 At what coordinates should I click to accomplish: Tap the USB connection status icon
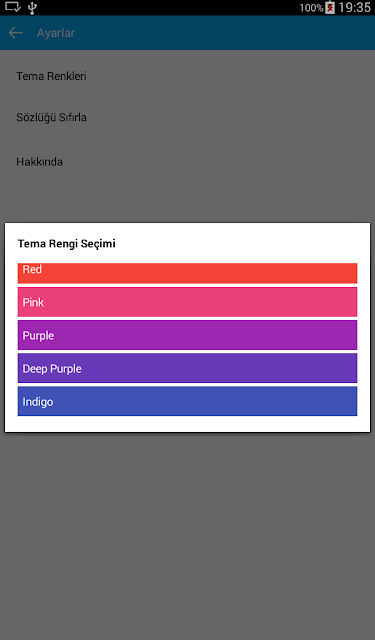33,7
